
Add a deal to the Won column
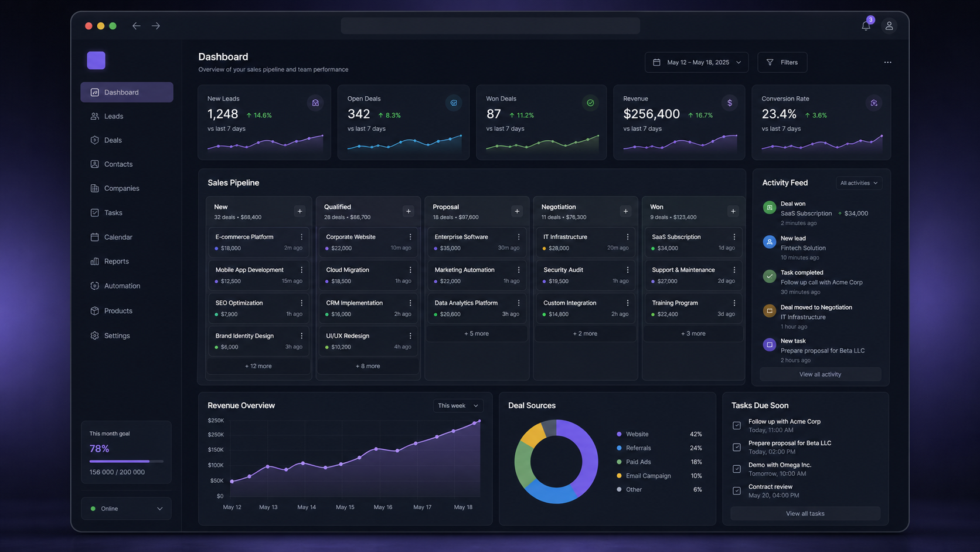[733, 211]
